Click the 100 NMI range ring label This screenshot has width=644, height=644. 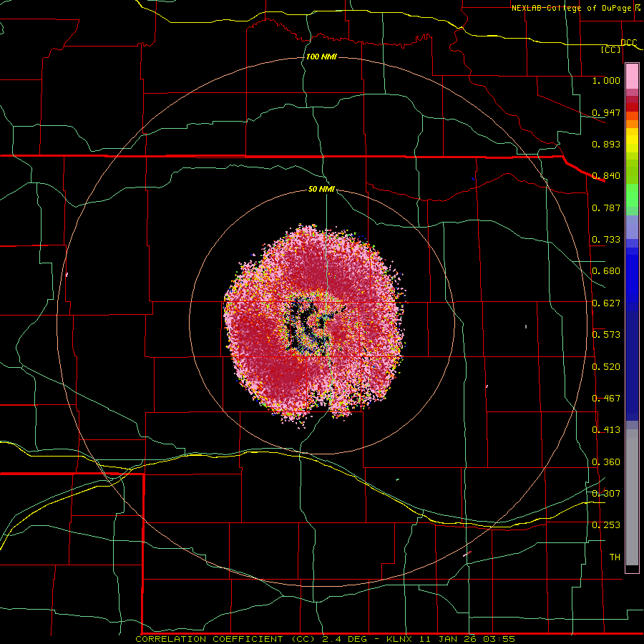[321, 57]
